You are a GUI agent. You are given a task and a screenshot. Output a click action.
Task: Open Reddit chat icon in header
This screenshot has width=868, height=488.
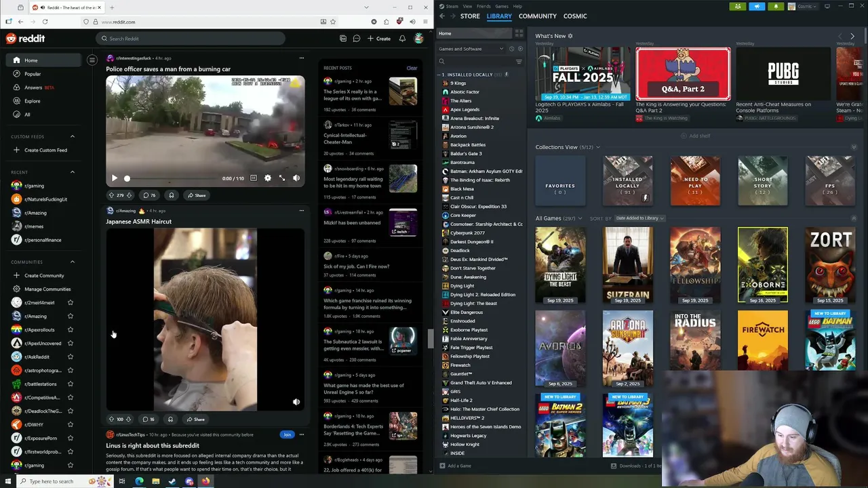356,39
